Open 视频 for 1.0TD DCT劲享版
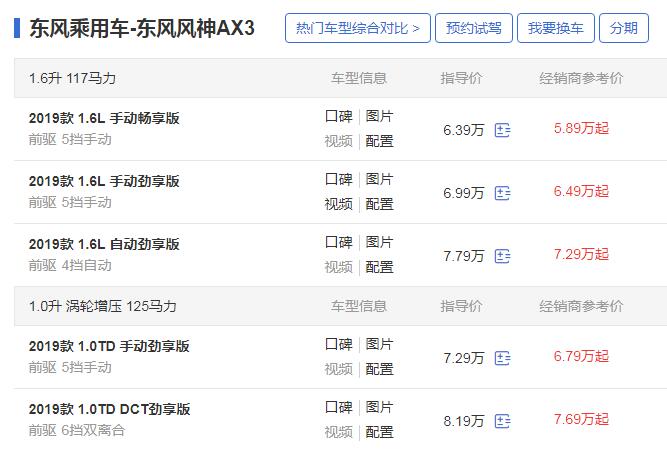This screenshot has height=461, width=667. click(x=339, y=432)
